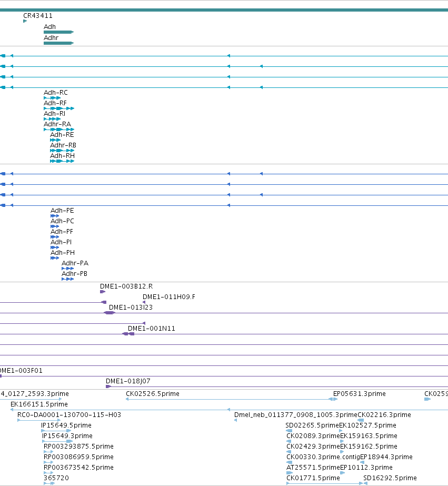The width and height of the screenshot is (448, 486).
Task: Select the RC0-DA0001-130700-115-H03 label
Action: (x=69, y=415)
